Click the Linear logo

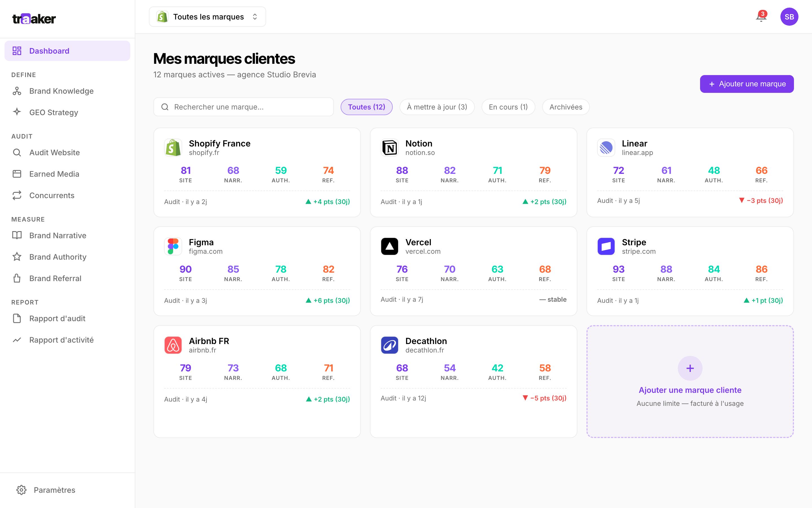(606, 148)
